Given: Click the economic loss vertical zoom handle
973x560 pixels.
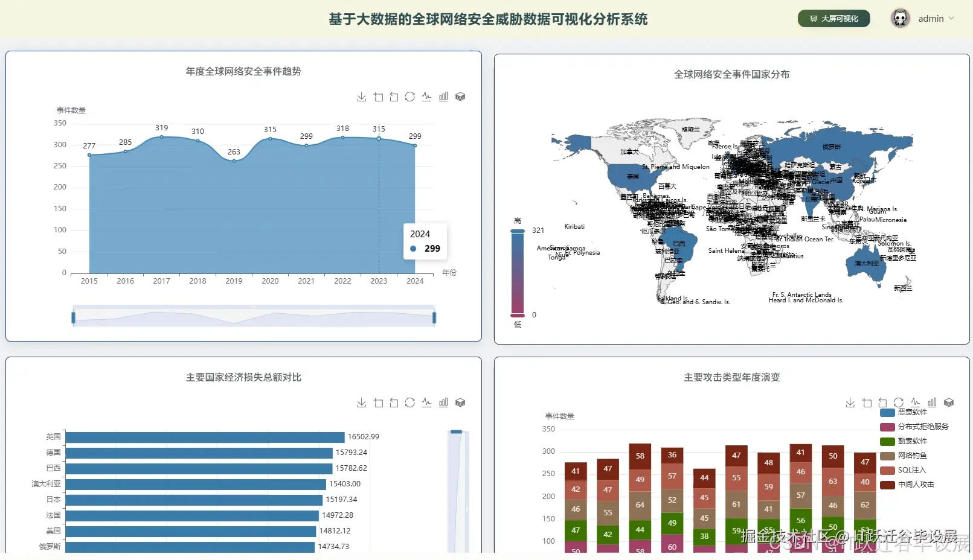Looking at the screenshot, I should tap(457, 431).
